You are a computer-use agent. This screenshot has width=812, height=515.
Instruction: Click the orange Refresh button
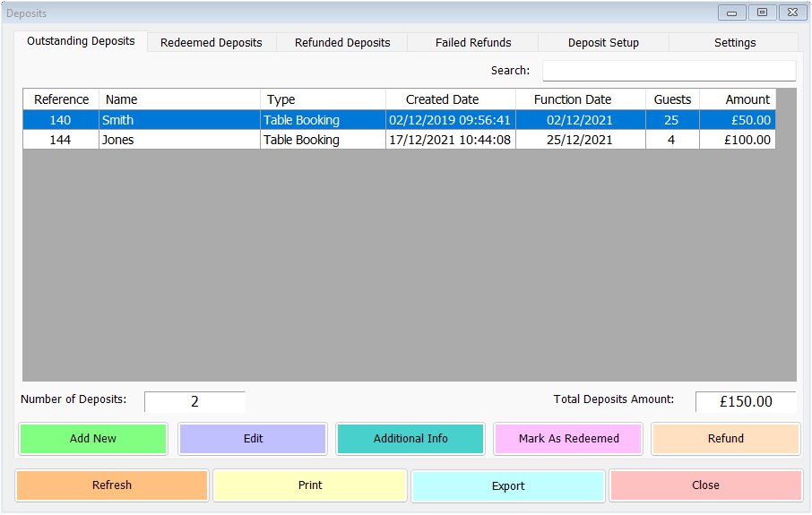tap(112, 485)
